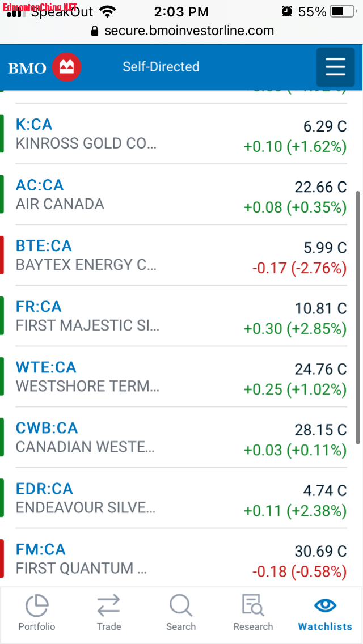Open the hamburger menu button
This screenshot has width=363, height=644.
coord(335,67)
